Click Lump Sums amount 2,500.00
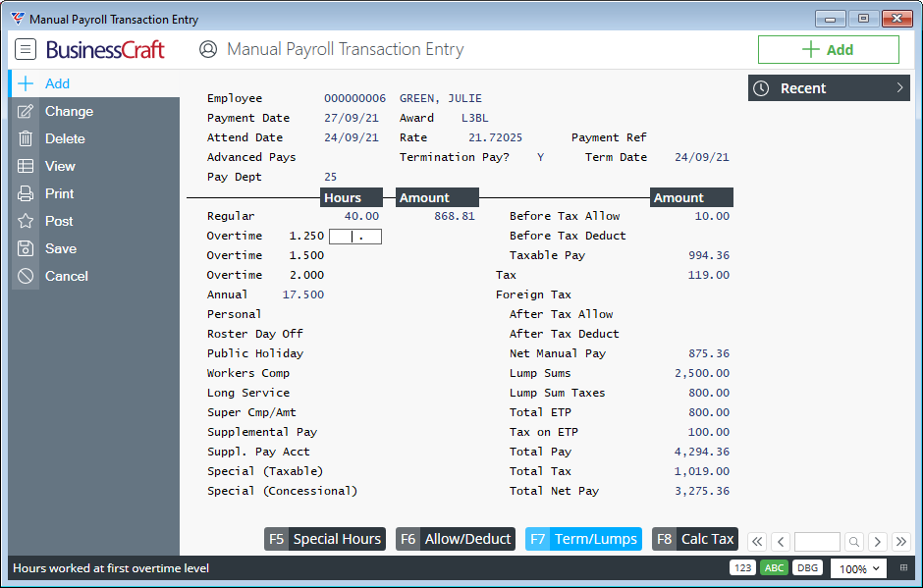Image resolution: width=923 pixels, height=588 pixels. point(702,373)
